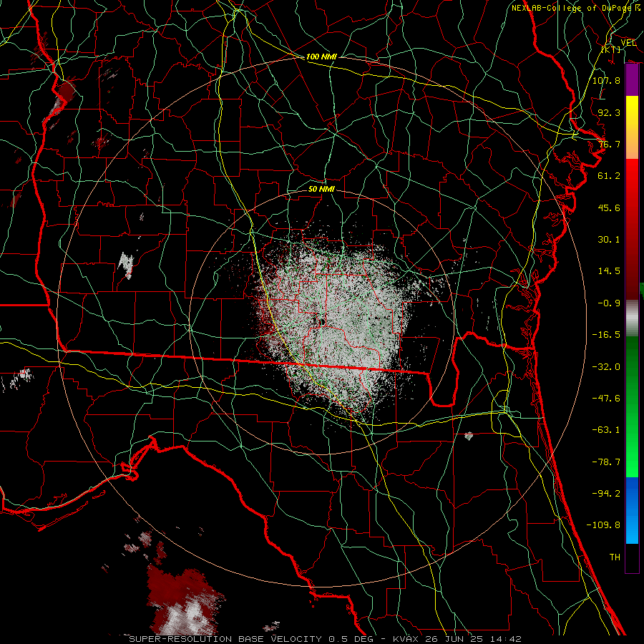Click the radar site marker at ring center
The height and width of the screenshot is (644, 644).
pos(323,321)
